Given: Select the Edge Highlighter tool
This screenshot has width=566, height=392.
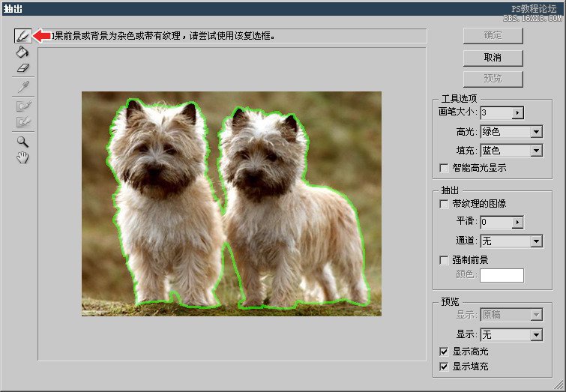Looking at the screenshot, I should 22,36.
